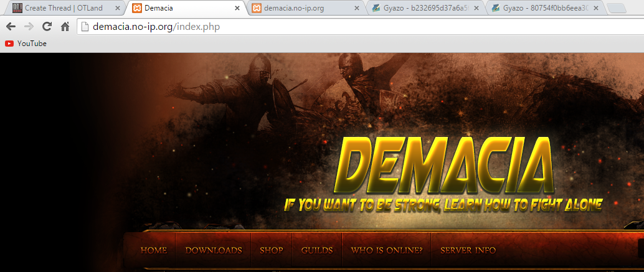
Task: Click the OTLand tab favicon
Action: click(x=17, y=8)
